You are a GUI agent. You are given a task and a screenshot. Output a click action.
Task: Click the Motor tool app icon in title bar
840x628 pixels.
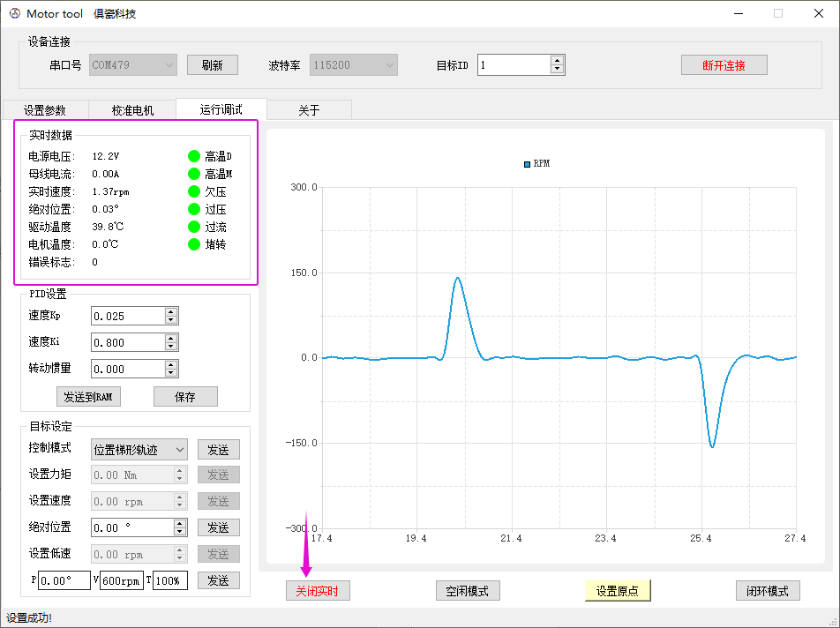click(14, 13)
